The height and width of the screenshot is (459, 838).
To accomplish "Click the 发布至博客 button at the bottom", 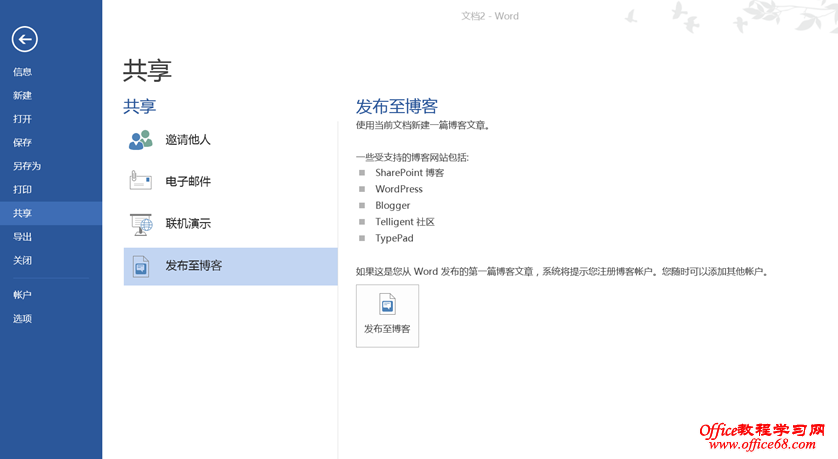I will (387, 316).
